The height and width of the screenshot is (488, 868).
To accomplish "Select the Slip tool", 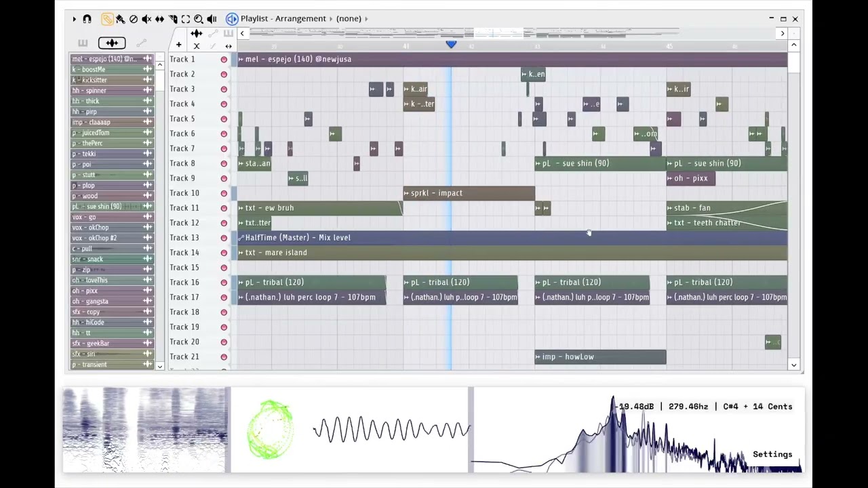I will pyautogui.click(x=159, y=19).
